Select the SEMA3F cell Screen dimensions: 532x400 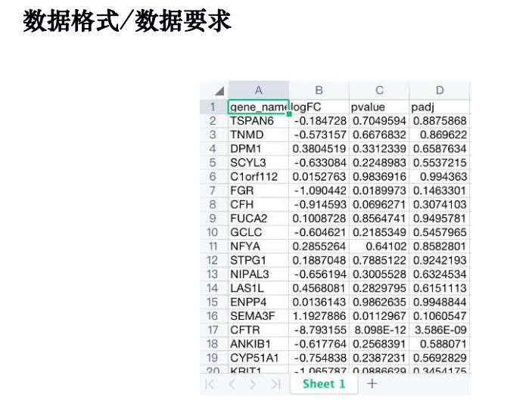click(x=259, y=316)
